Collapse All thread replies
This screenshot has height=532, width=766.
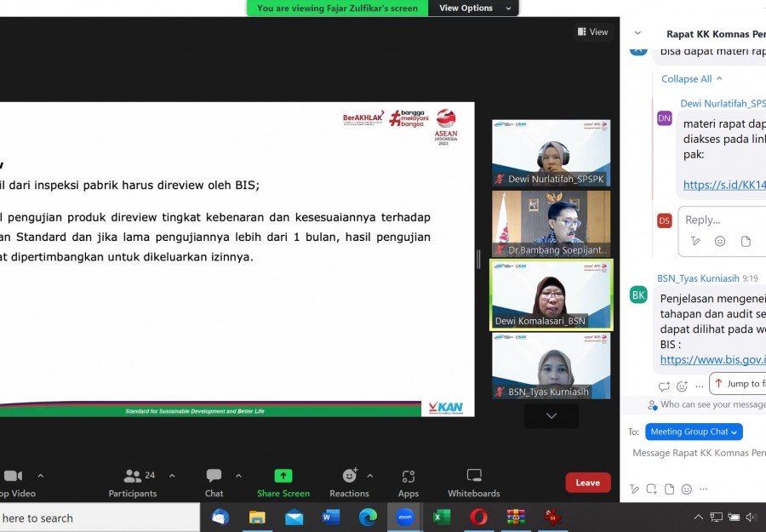691,79
